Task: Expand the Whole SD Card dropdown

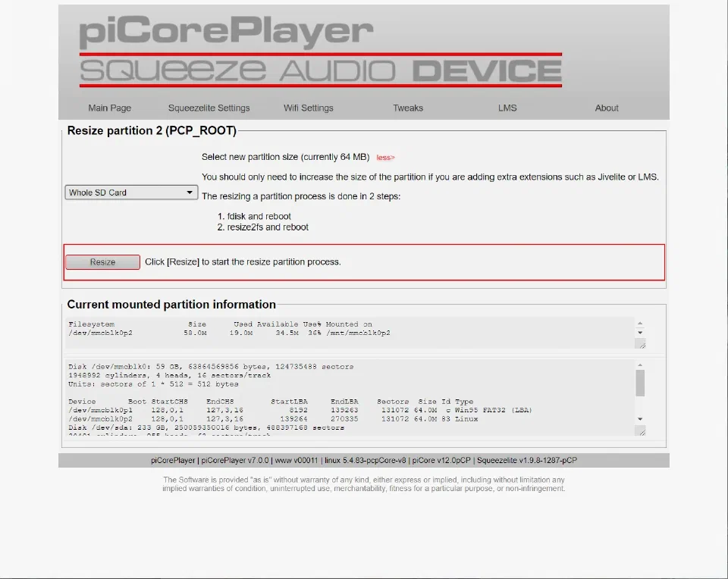Action: tap(131, 192)
